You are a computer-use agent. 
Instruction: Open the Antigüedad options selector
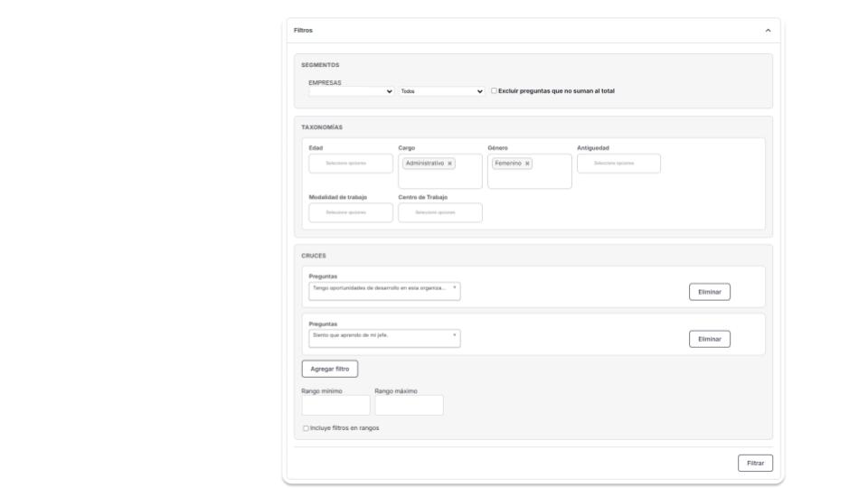click(618, 164)
